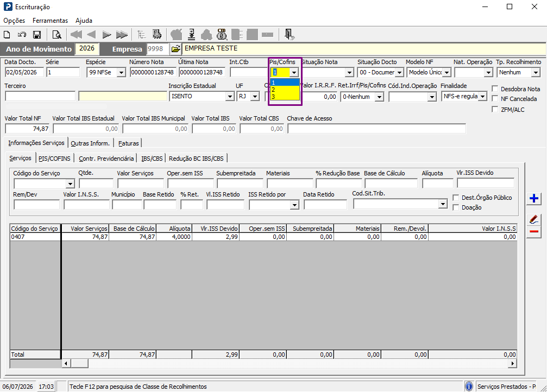Expand the Espécie dropdown
Viewport: 547px width, 392px height.
click(x=121, y=73)
